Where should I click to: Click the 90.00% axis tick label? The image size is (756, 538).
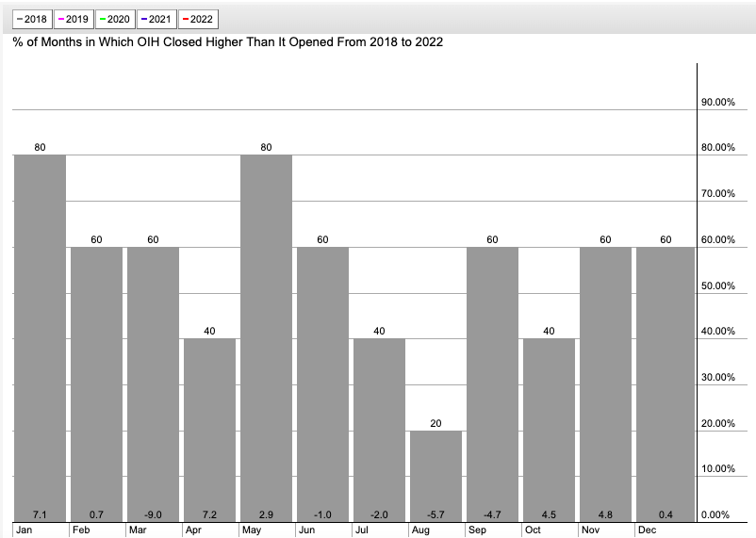718,102
